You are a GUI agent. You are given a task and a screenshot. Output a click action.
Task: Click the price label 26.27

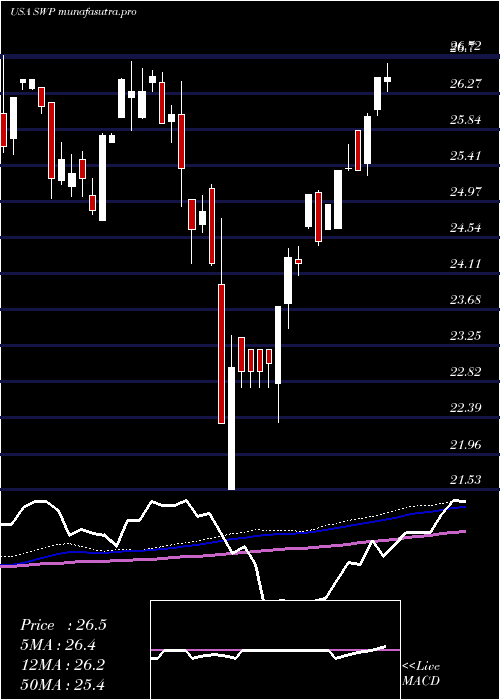466,84
